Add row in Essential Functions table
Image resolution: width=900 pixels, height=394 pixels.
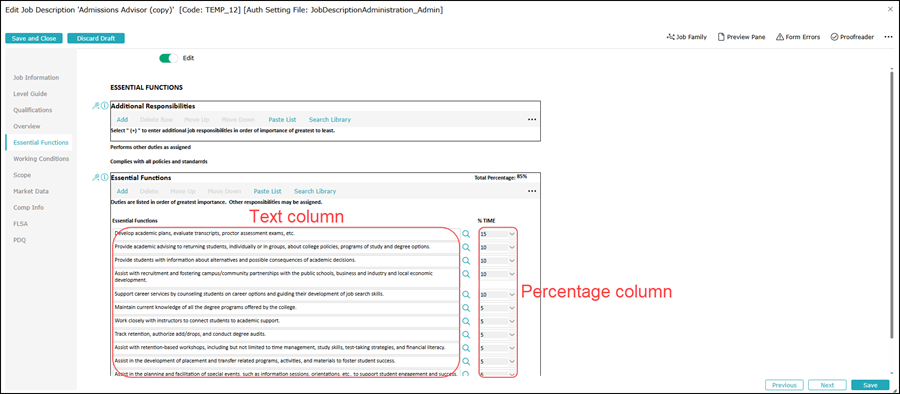coord(122,191)
